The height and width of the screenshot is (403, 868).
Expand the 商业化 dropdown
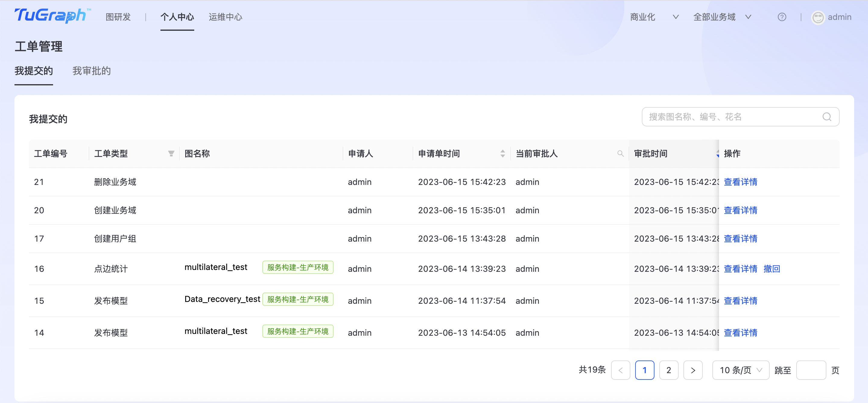(654, 17)
